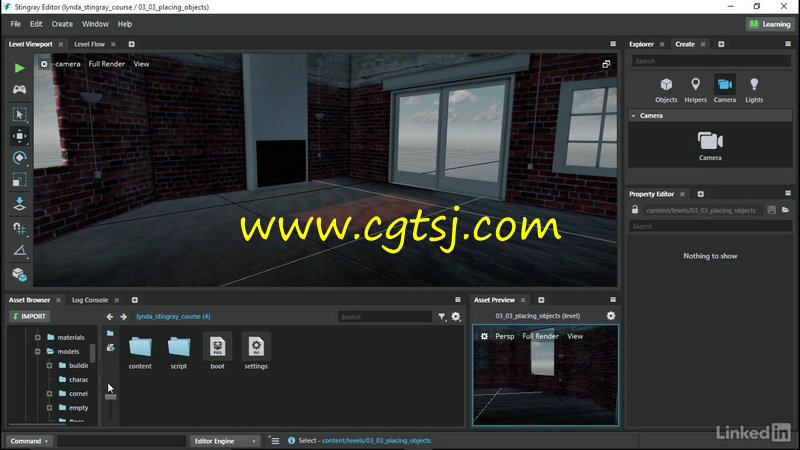
Task: Open the Help menu
Action: [x=124, y=24]
